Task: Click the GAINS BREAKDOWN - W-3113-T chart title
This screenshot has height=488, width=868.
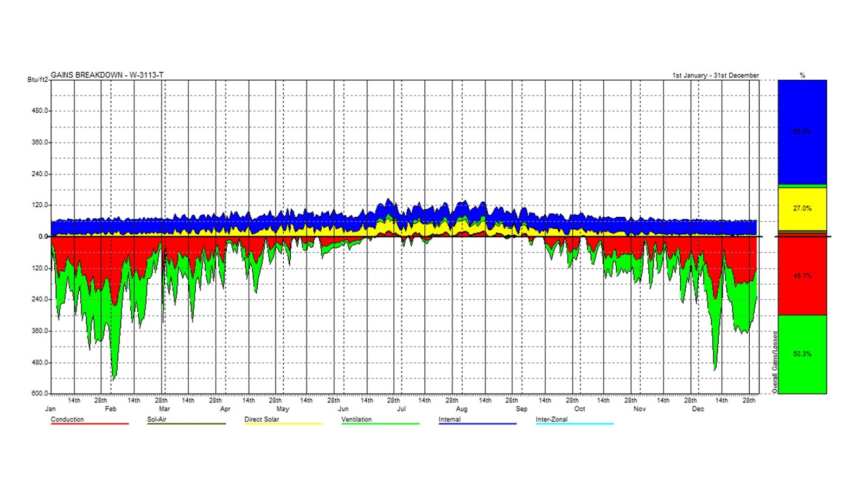Action: pyautogui.click(x=107, y=75)
